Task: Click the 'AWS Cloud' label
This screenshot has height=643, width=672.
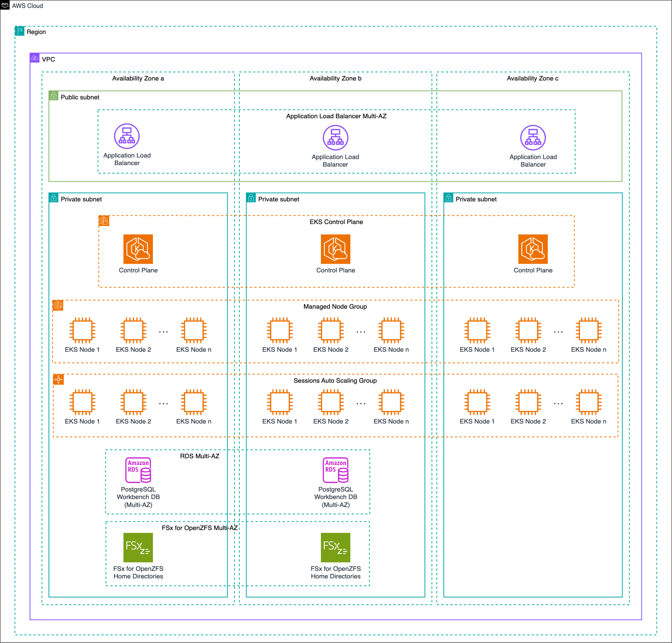Action: coord(28,6)
